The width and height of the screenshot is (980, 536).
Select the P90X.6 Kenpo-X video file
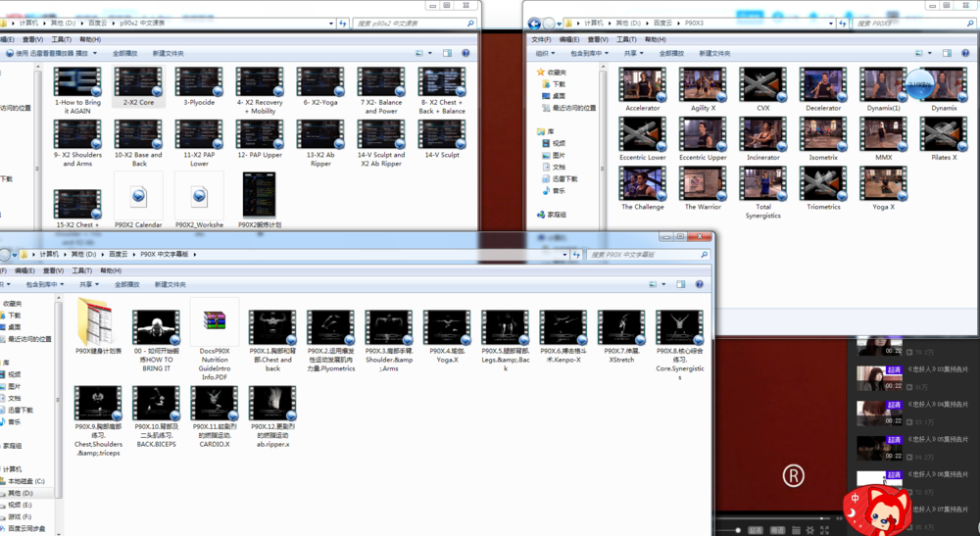(563, 335)
